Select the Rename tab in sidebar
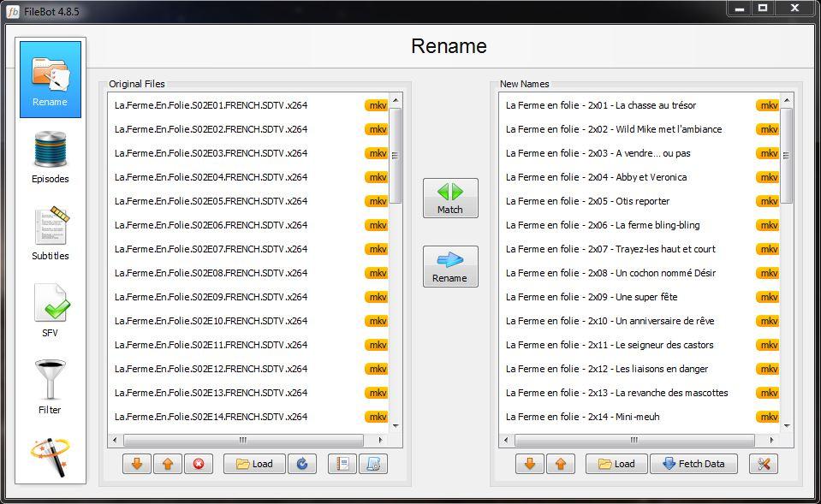The width and height of the screenshot is (821, 504). [51, 80]
